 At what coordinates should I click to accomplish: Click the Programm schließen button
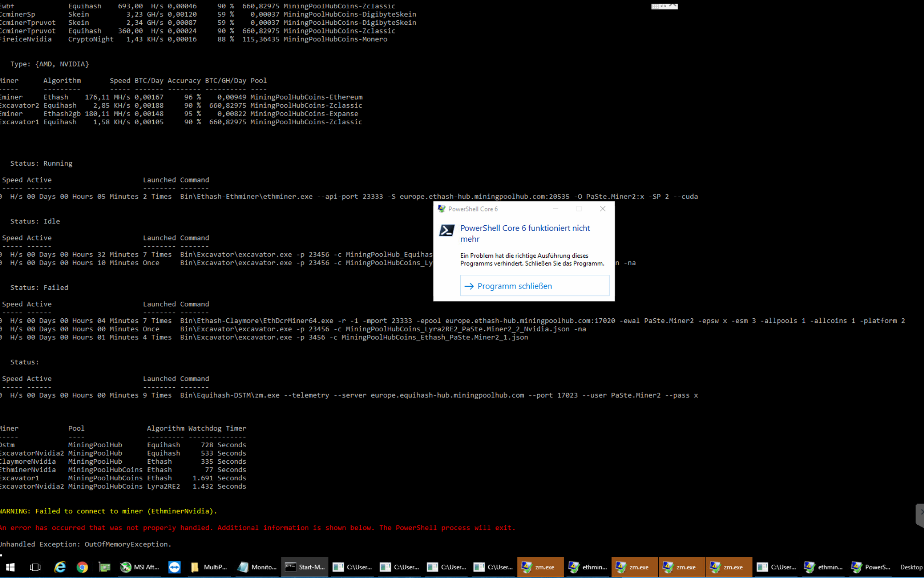coord(534,285)
